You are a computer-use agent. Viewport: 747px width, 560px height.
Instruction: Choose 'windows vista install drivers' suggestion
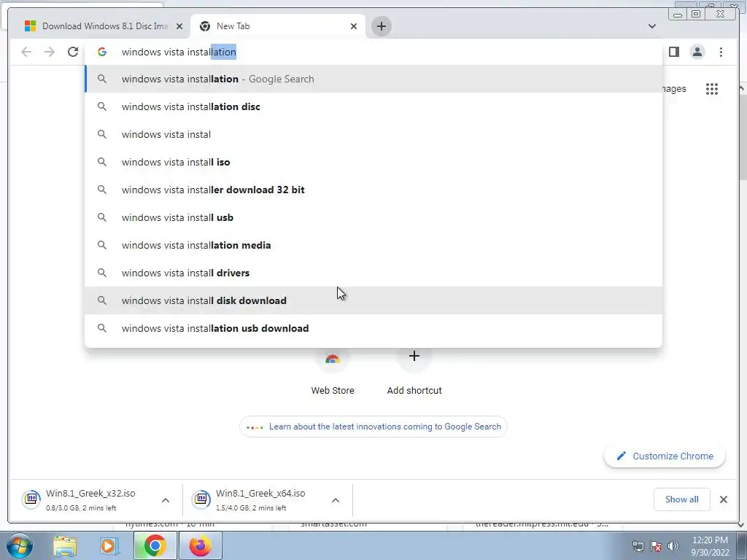click(373, 273)
